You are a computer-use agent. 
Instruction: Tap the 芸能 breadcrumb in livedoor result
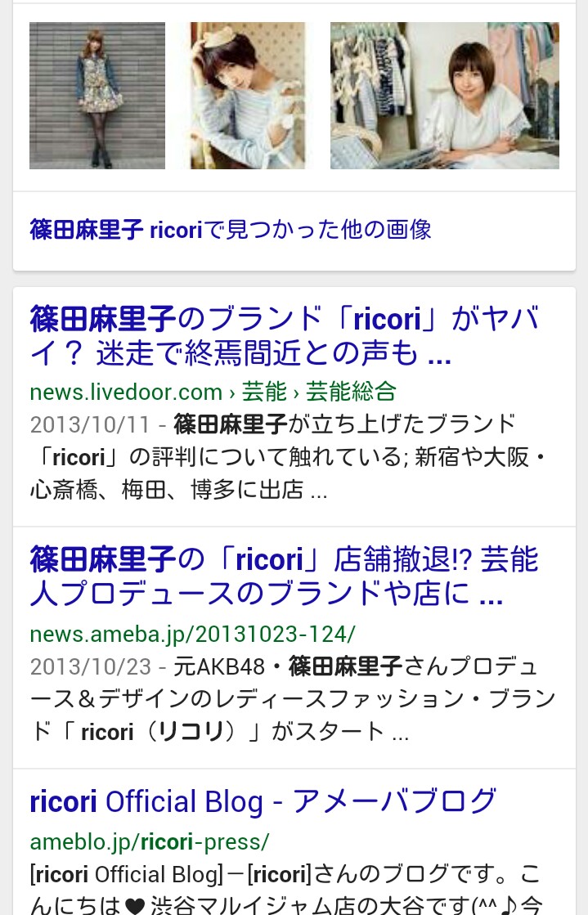pyautogui.click(x=264, y=392)
